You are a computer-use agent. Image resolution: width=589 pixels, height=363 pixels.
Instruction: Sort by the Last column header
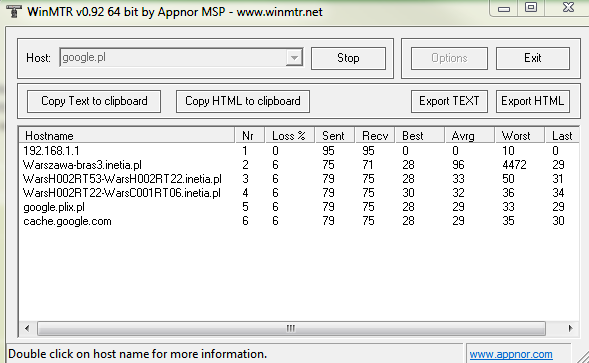(562, 136)
